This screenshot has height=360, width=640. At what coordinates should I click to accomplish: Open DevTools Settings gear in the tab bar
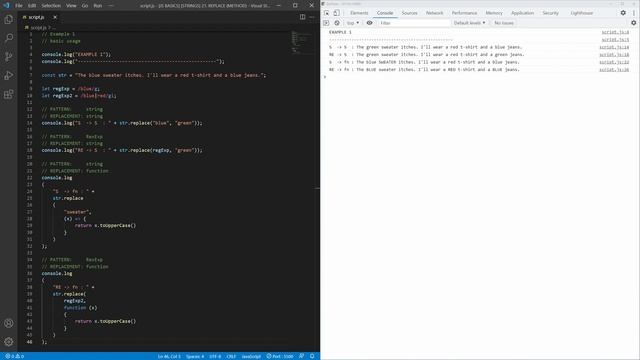pos(623,13)
